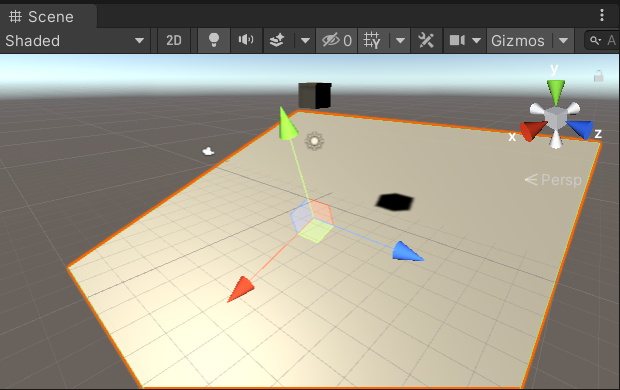Select the white camera gizmo icon

208,151
